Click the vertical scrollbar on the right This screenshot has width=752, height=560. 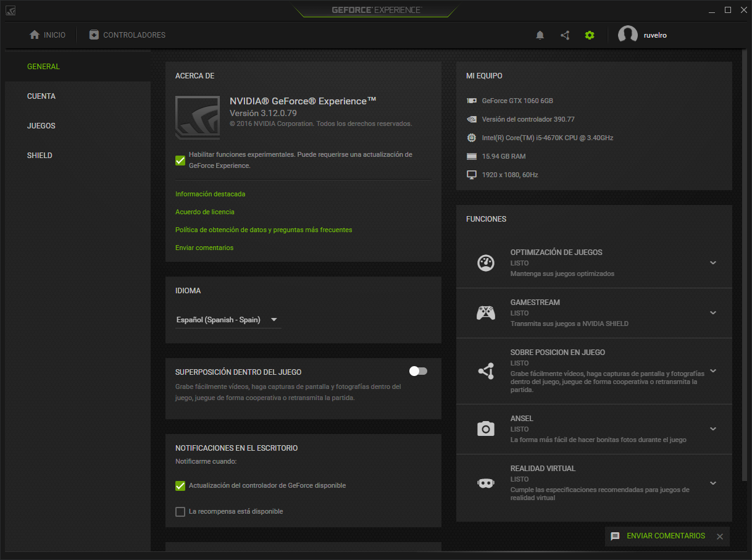[x=744, y=265]
